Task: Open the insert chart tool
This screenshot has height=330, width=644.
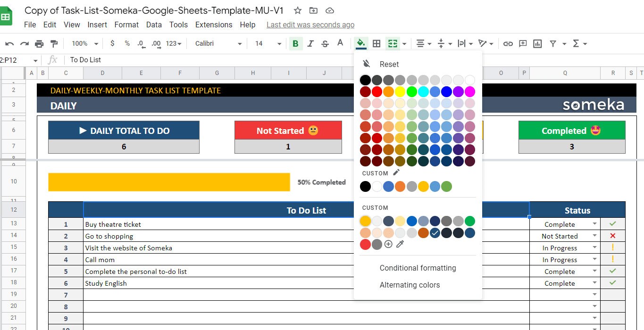Action: [537, 43]
